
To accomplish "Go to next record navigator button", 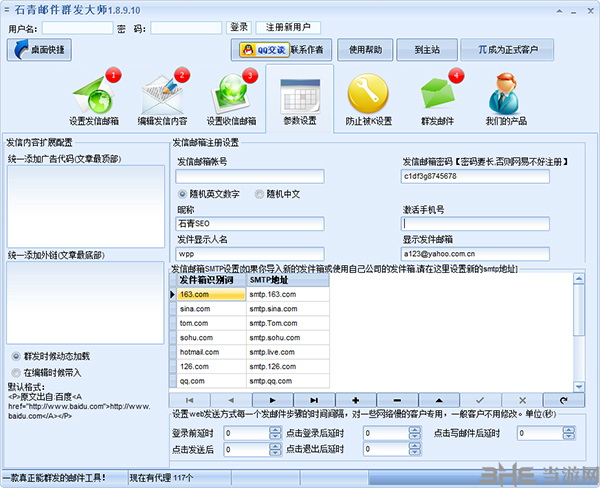I will (272, 400).
